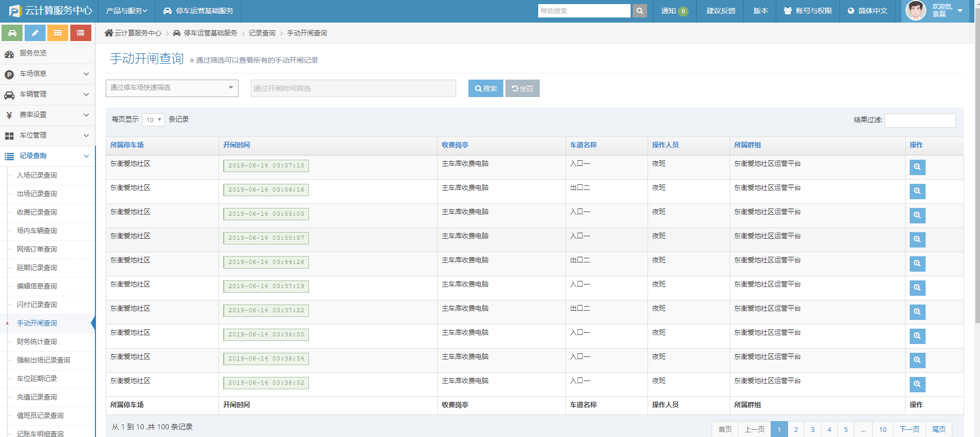Open user avatar profile picture

[x=915, y=11]
